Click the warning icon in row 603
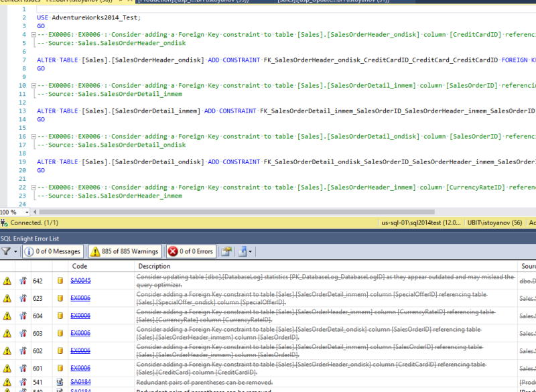The image size is (536, 392). coord(7,333)
